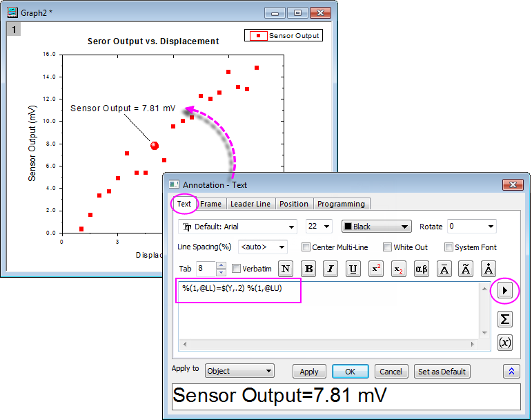Click in the annotation text input box

coord(331,318)
